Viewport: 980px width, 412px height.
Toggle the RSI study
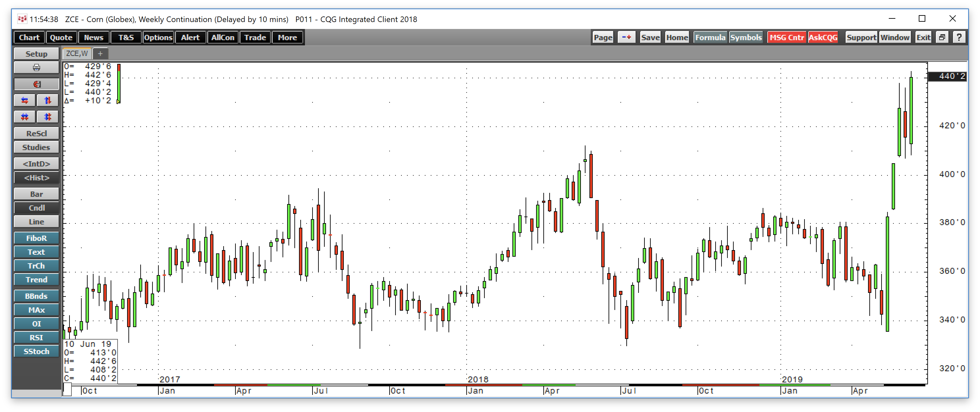[36, 338]
